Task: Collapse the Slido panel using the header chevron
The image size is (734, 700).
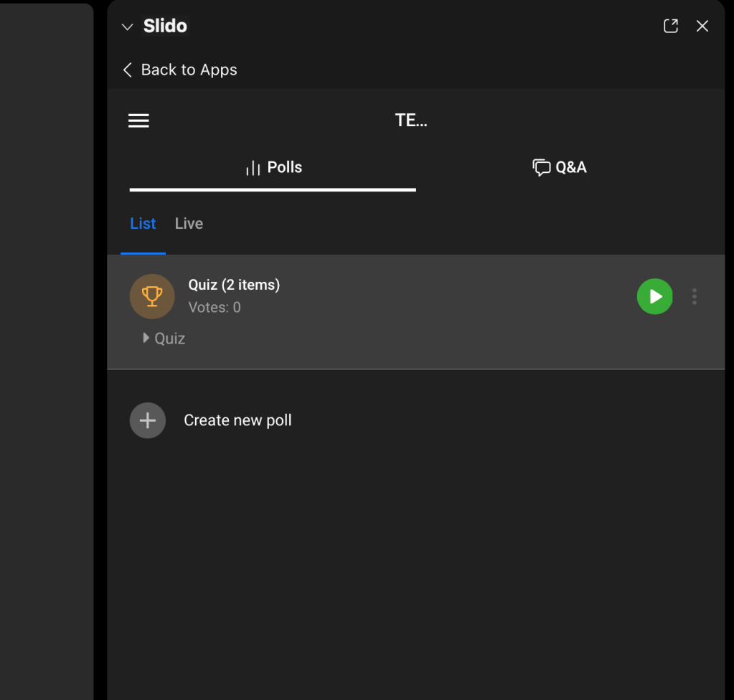Action: coord(128,27)
